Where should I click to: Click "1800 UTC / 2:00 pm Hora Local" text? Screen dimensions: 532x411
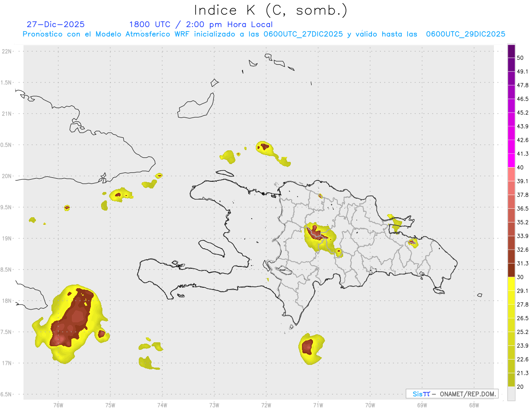tap(201, 24)
